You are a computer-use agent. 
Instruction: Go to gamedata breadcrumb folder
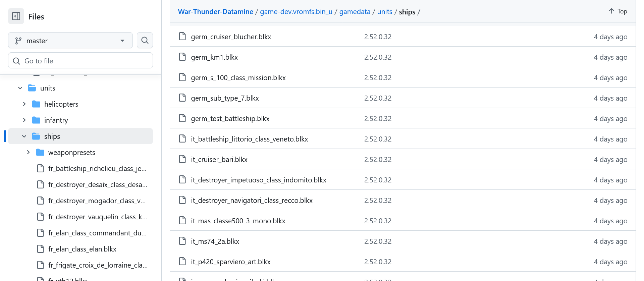[x=355, y=12]
